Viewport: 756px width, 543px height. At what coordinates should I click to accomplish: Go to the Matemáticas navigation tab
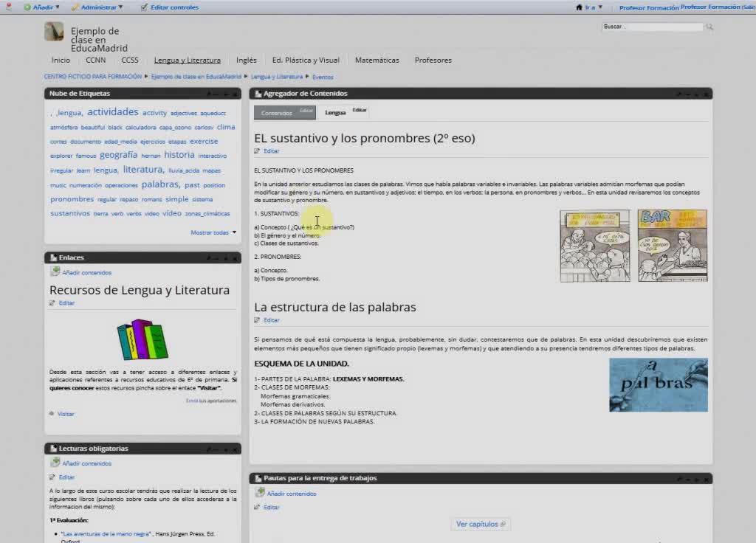pos(377,60)
